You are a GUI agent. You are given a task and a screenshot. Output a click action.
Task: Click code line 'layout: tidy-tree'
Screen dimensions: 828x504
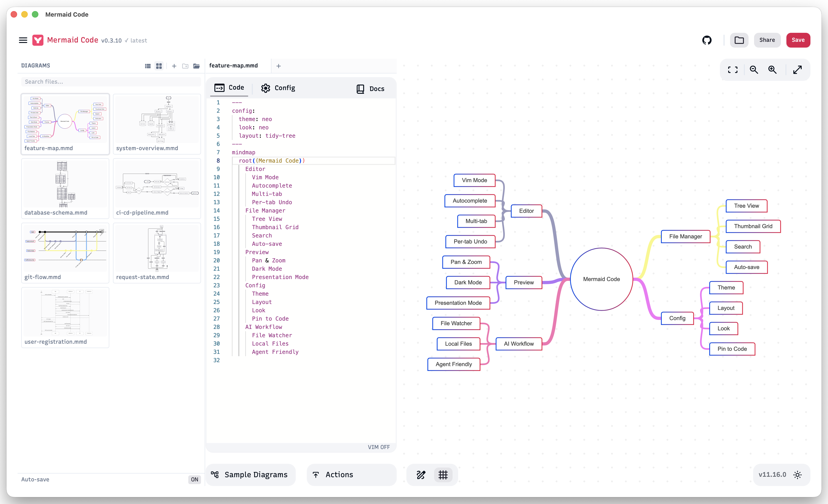(267, 136)
